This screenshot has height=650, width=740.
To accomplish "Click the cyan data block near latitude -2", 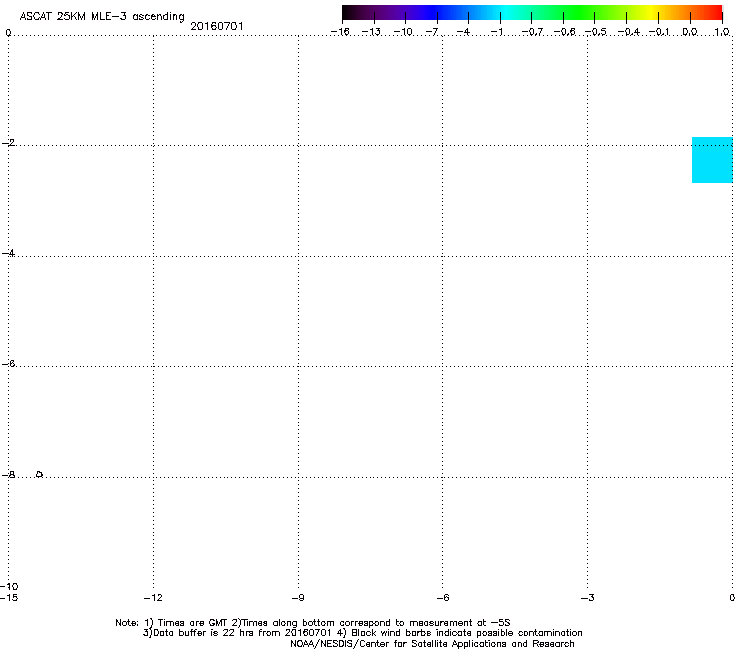I will point(712,160).
